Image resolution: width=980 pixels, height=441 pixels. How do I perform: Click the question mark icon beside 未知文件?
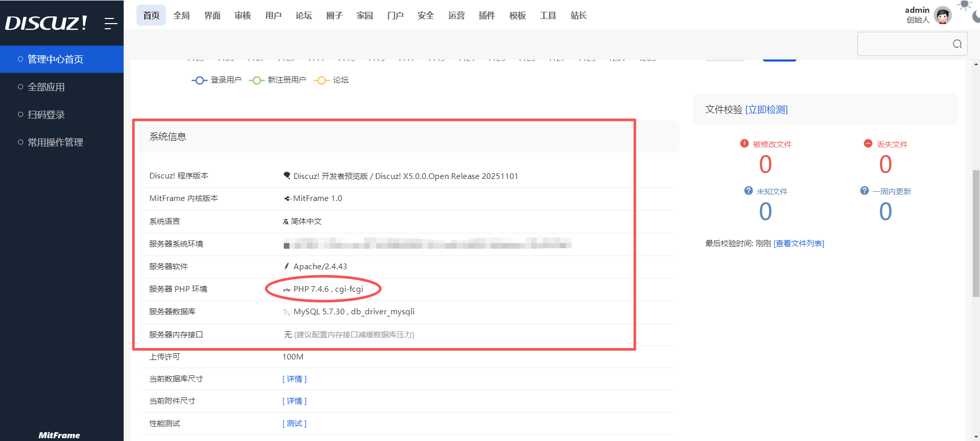click(x=749, y=191)
